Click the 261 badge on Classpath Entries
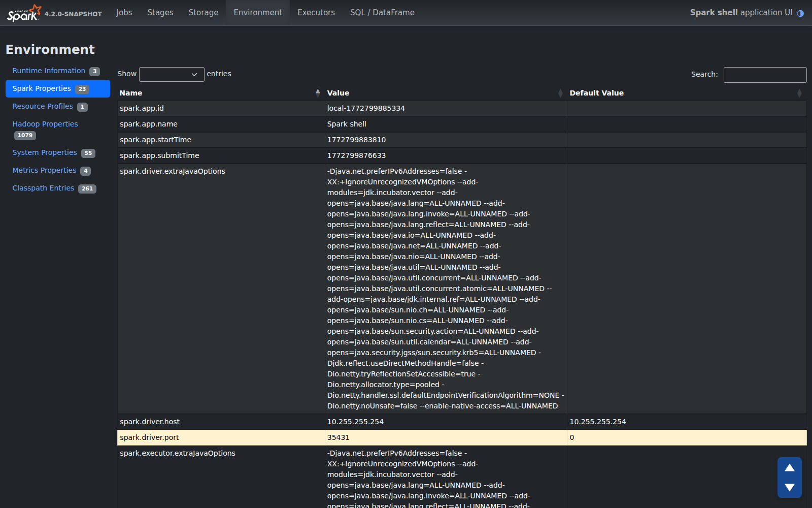The image size is (812, 508). [x=87, y=188]
